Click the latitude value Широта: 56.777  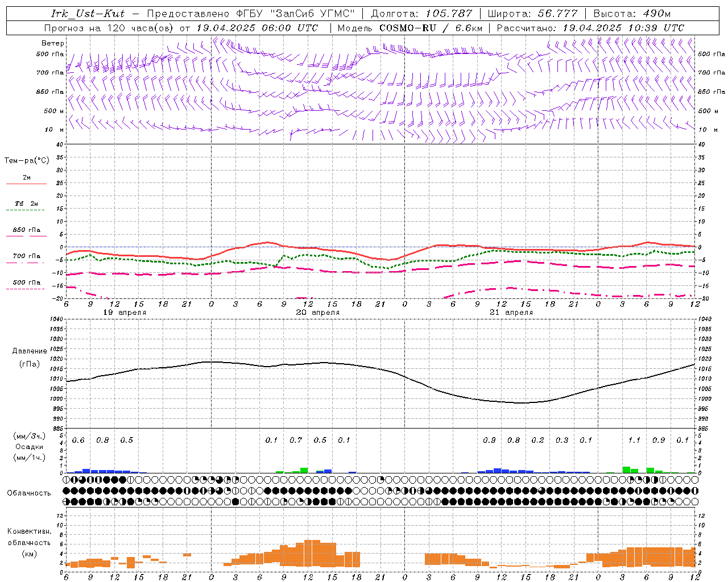click(x=532, y=14)
